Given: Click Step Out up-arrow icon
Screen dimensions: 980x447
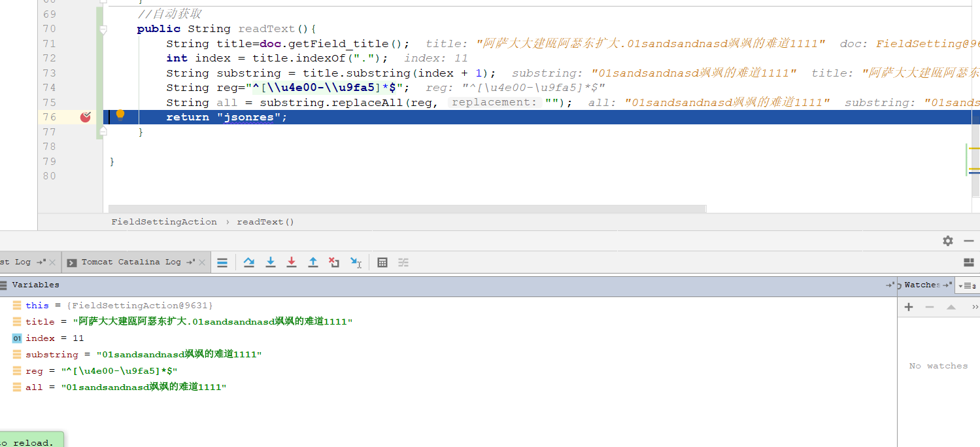Looking at the screenshot, I should pos(313,262).
